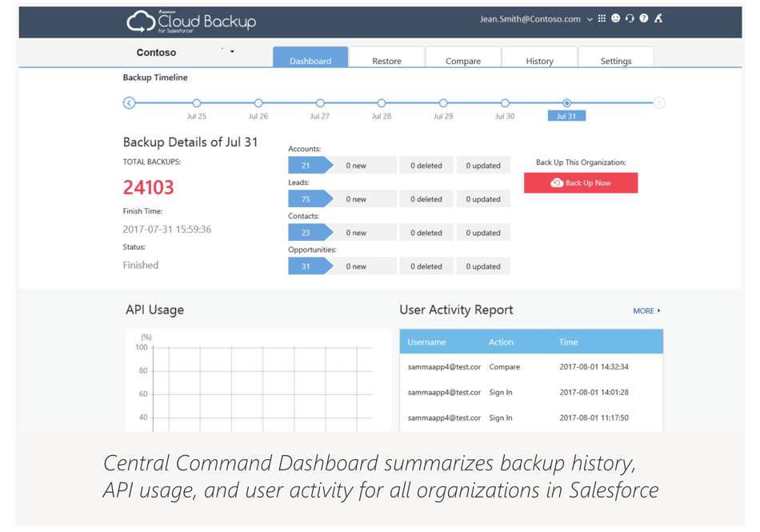This screenshot has width=760, height=532.
Task: Click the Contacts count 23 badge
Action: [x=310, y=233]
